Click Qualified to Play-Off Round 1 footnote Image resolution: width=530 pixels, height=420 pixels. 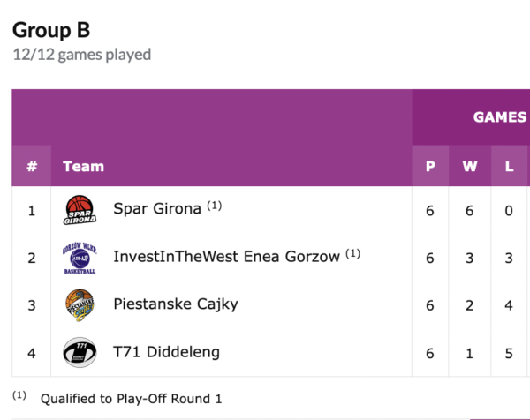click(x=131, y=399)
